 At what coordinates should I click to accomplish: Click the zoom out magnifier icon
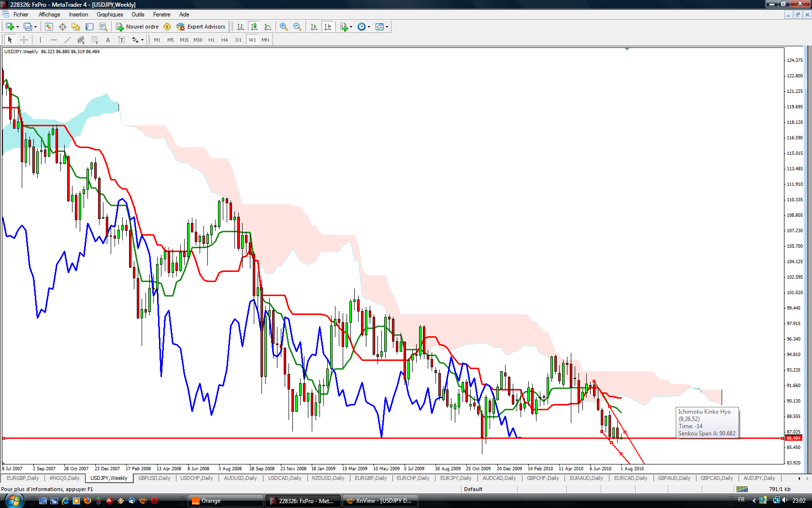297,27
